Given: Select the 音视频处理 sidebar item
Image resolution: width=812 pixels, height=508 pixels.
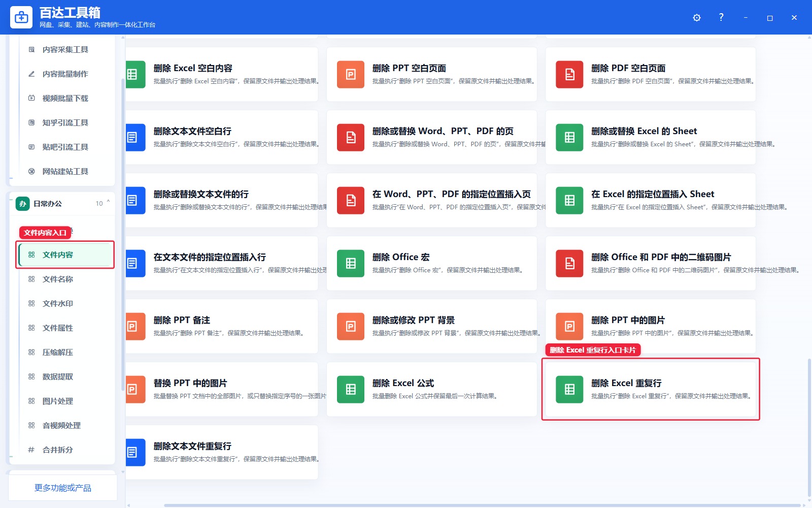Looking at the screenshot, I should click(x=65, y=425).
